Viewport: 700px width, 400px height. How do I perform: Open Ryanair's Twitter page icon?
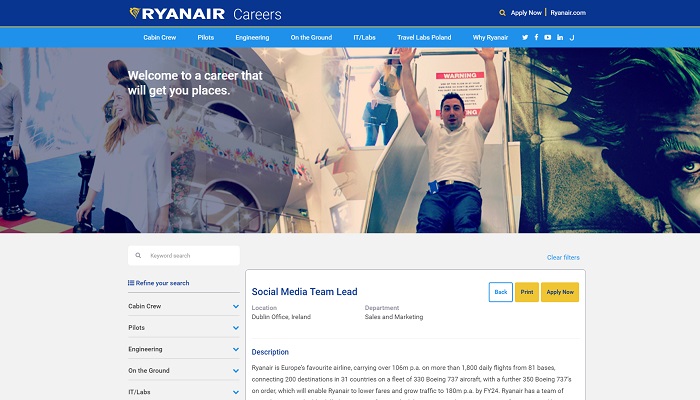(x=525, y=37)
